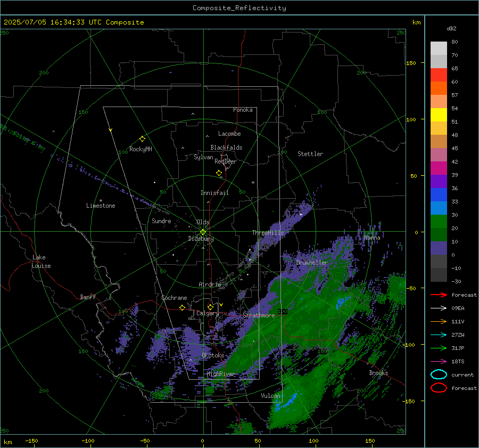Viewport: 479px width, 448px height.
Task: Click the red forecast arrow in legend
Action: (x=439, y=295)
